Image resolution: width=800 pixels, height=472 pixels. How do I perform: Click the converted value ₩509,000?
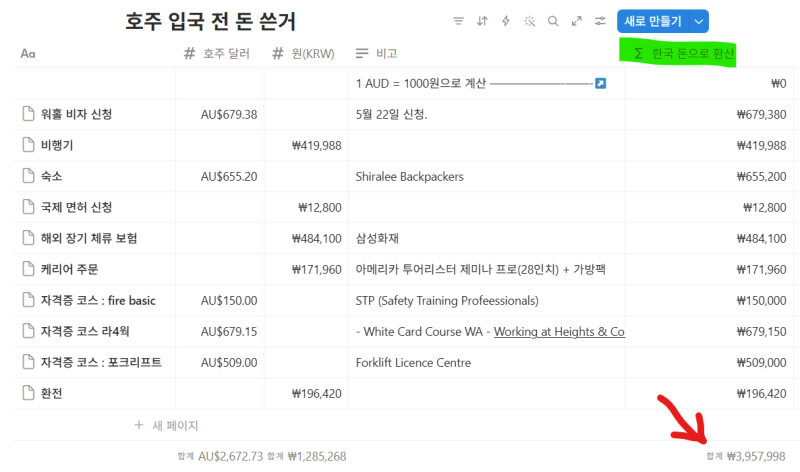point(761,363)
